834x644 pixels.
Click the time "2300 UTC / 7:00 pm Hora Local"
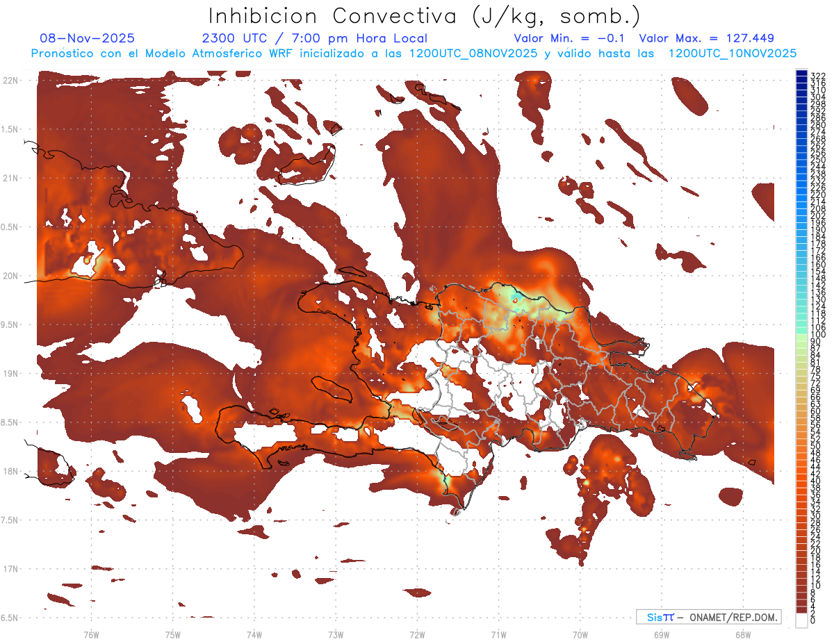pyautogui.click(x=315, y=38)
